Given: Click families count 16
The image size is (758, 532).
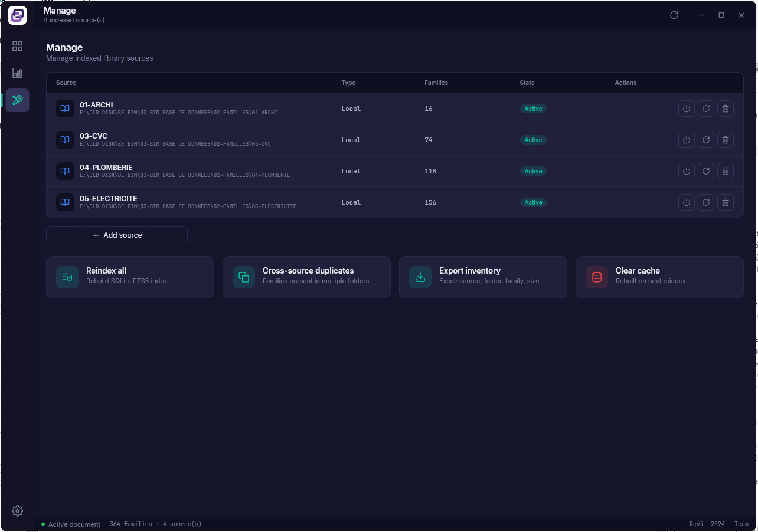Looking at the screenshot, I should (429, 109).
